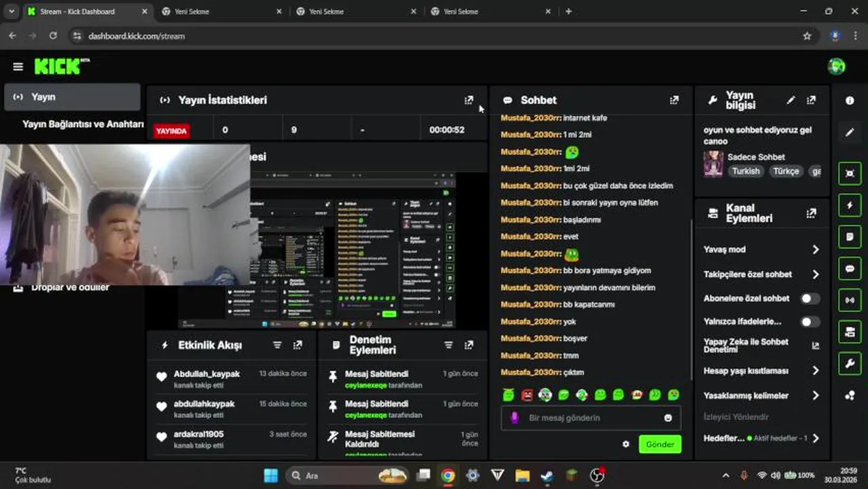Screen dimensions: 868x489
Task: Click the stream preview thumbnail
Action: point(317,251)
